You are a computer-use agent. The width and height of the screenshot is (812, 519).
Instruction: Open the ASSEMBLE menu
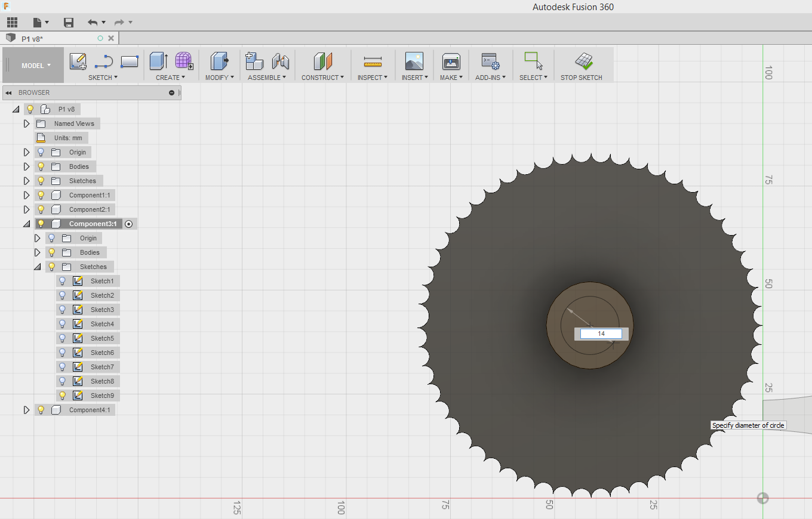pos(267,78)
